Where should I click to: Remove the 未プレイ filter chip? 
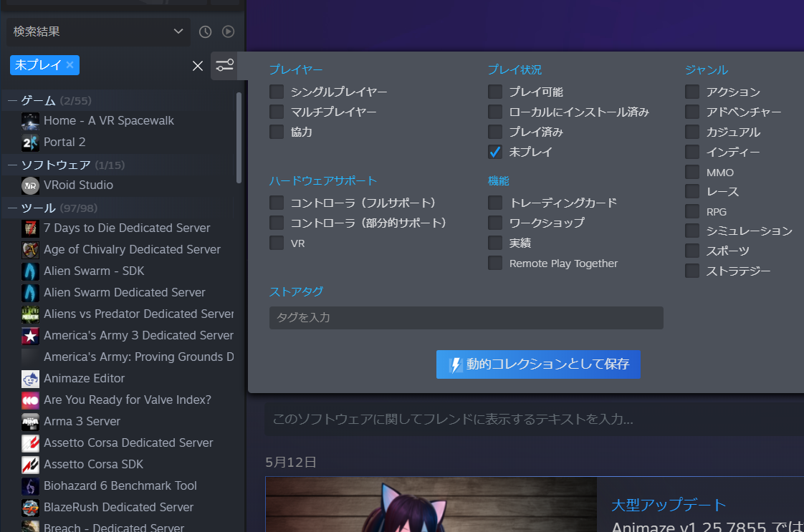click(70, 64)
